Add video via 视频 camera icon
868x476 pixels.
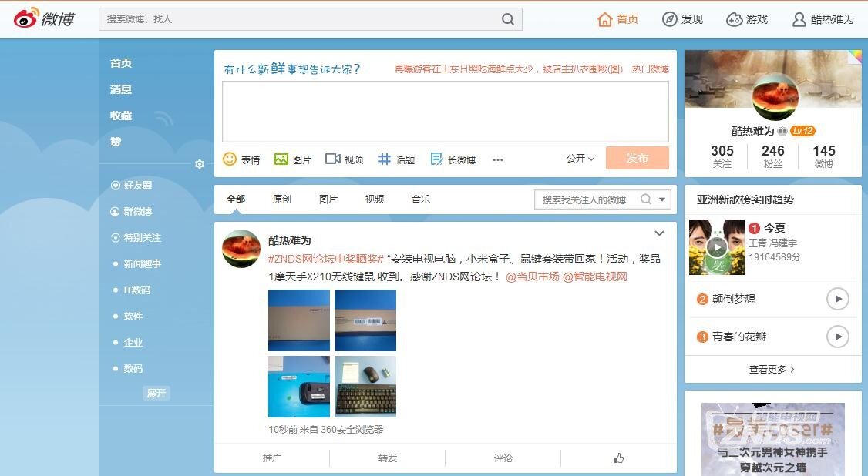[333, 159]
